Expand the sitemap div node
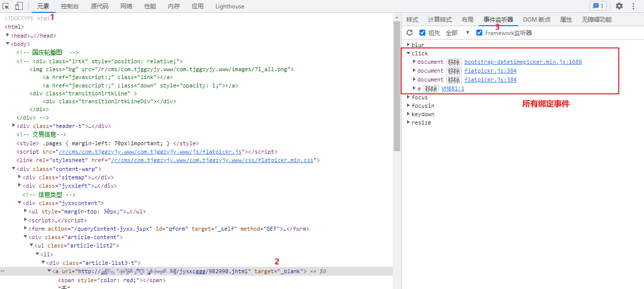644x289 pixels. pyautogui.click(x=19, y=177)
